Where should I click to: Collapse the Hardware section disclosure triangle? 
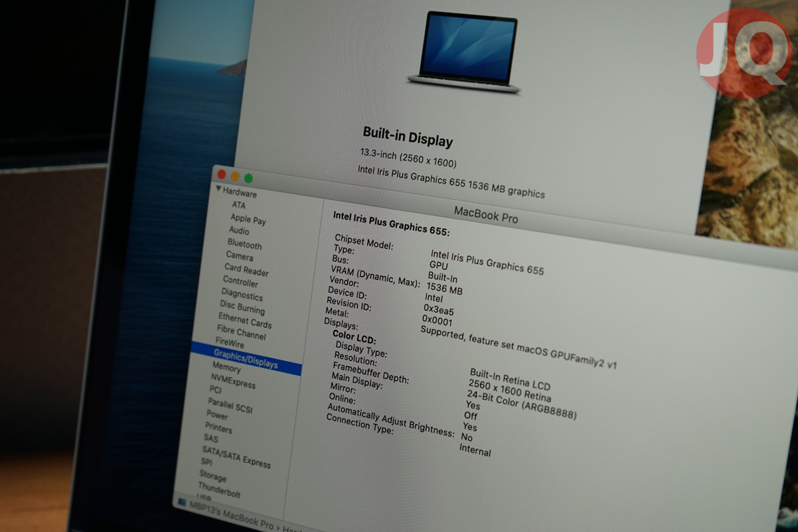pyautogui.click(x=219, y=190)
